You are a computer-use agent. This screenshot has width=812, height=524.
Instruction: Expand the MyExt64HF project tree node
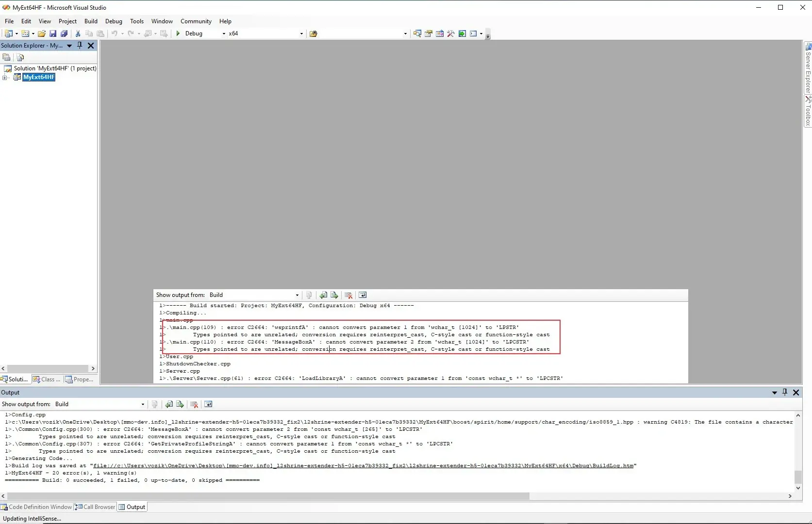[5, 78]
